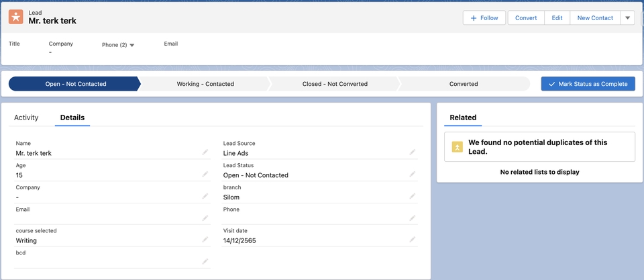Choose the Closed - Not Converted stage
This screenshot has height=280, width=644.
coord(335,84)
